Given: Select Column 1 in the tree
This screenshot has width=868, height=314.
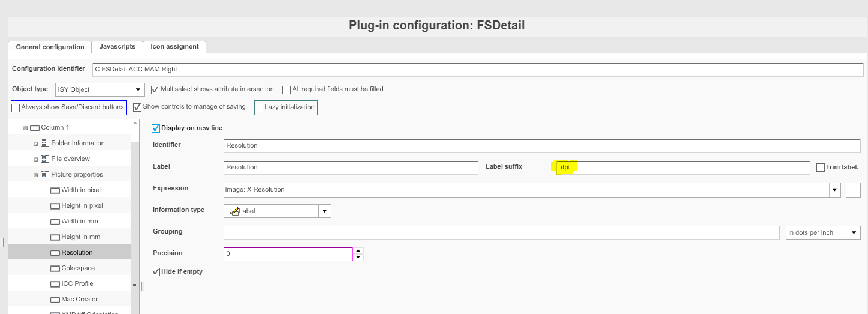Looking at the screenshot, I should click(x=55, y=128).
